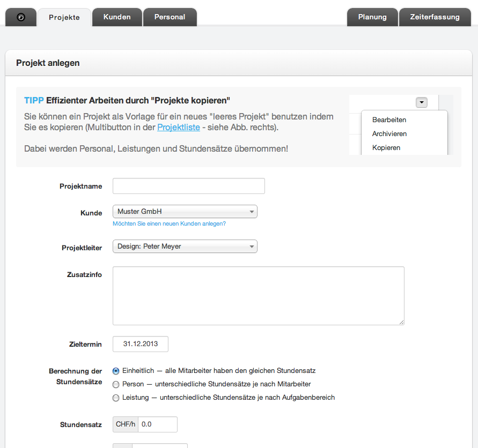The image size is (478, 448).
Task: Click the Stundensatz value field
Action: (158, 424)
